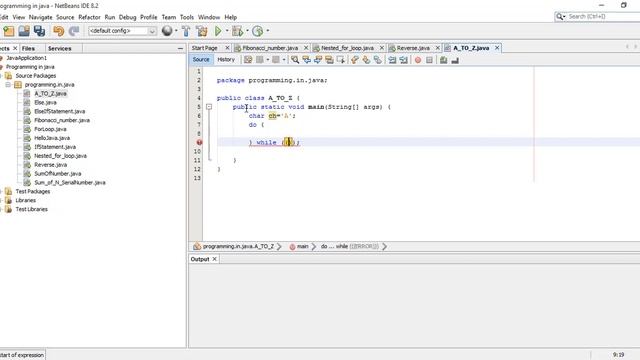The width and height of the screenshot is (640, 360).
Task: Switch to the Services panel tab
Action: [x=60, y=49]
